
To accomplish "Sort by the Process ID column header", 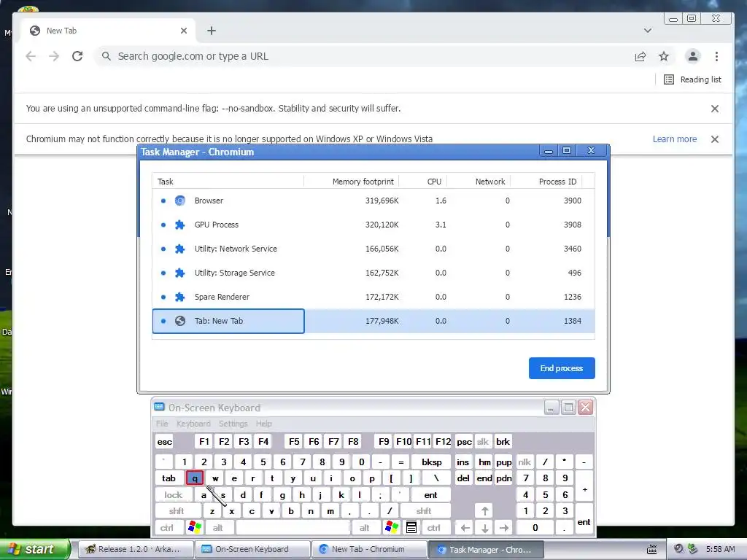I will [x=546, y=182].
